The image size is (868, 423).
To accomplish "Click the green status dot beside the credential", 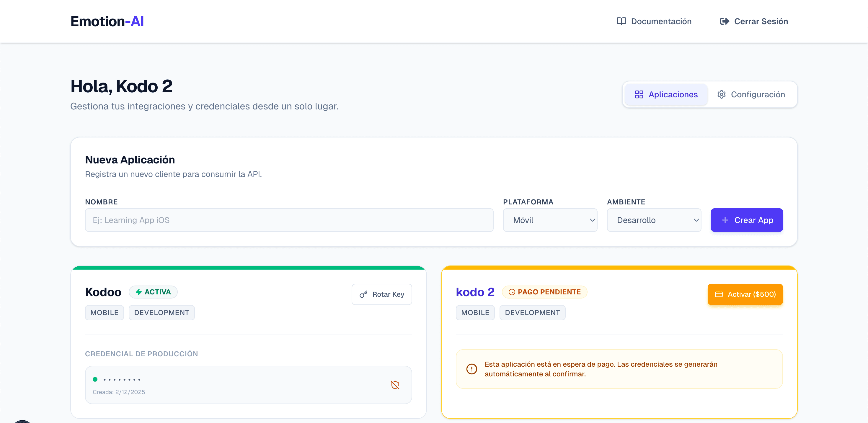I will point(95,379).
